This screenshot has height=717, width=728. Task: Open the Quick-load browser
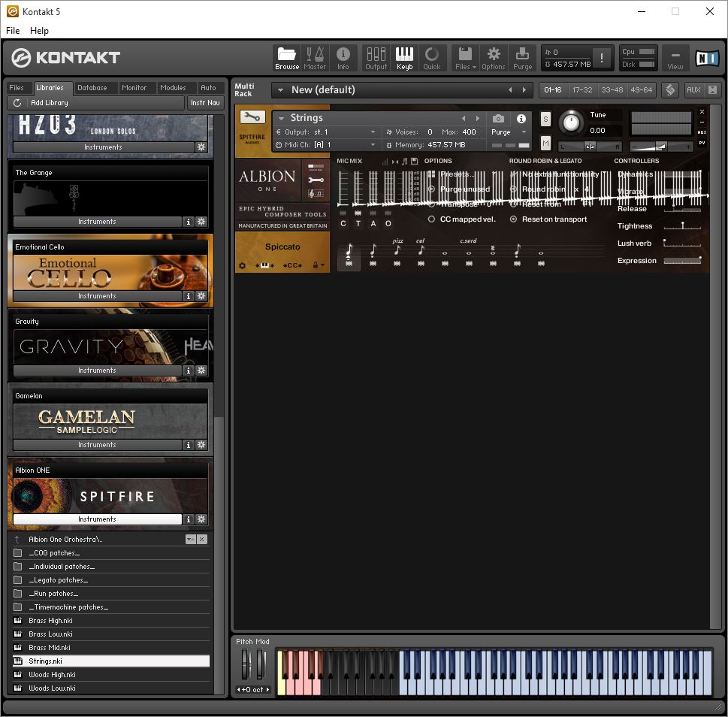click(x=432, y=58)
